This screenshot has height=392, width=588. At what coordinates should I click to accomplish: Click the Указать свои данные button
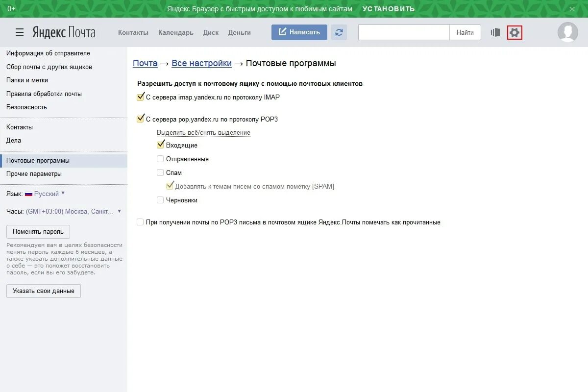click(44, 291)
